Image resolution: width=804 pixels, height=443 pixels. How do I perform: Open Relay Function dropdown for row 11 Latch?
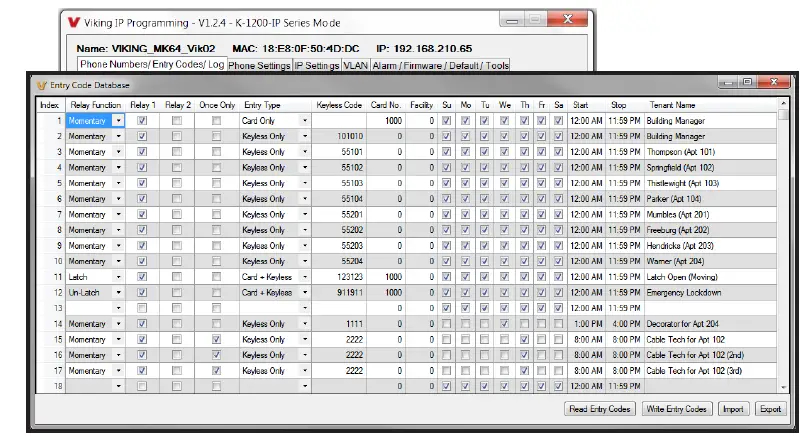click(118, 277)
